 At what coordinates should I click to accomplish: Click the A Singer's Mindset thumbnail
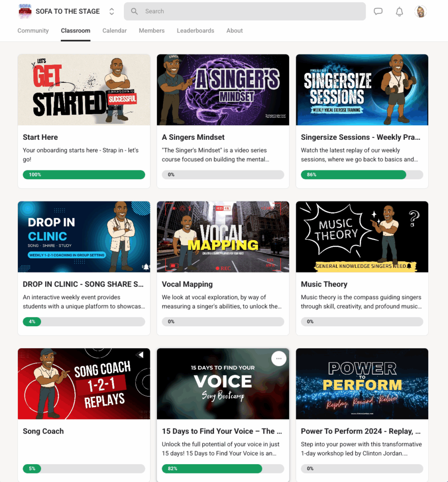pos(223,90)
